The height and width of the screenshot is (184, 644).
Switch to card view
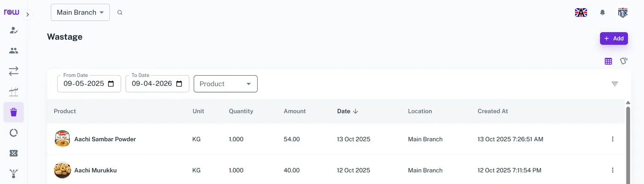point(624,61)
